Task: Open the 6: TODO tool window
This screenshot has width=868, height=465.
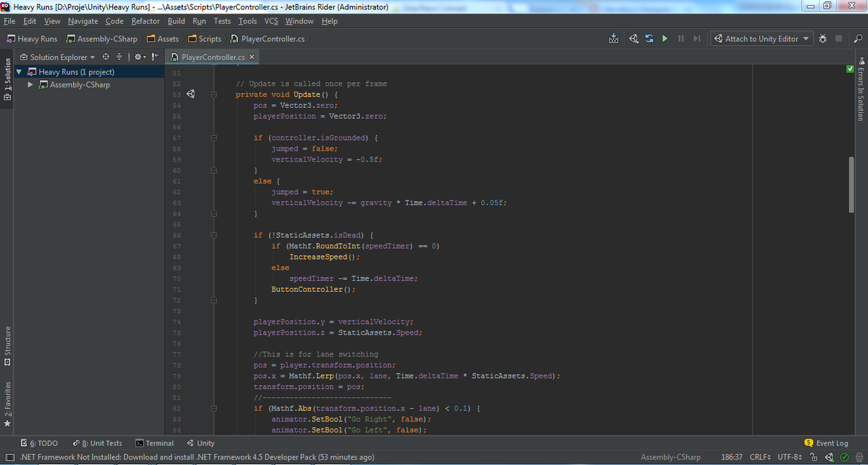Action: point(39,443)
